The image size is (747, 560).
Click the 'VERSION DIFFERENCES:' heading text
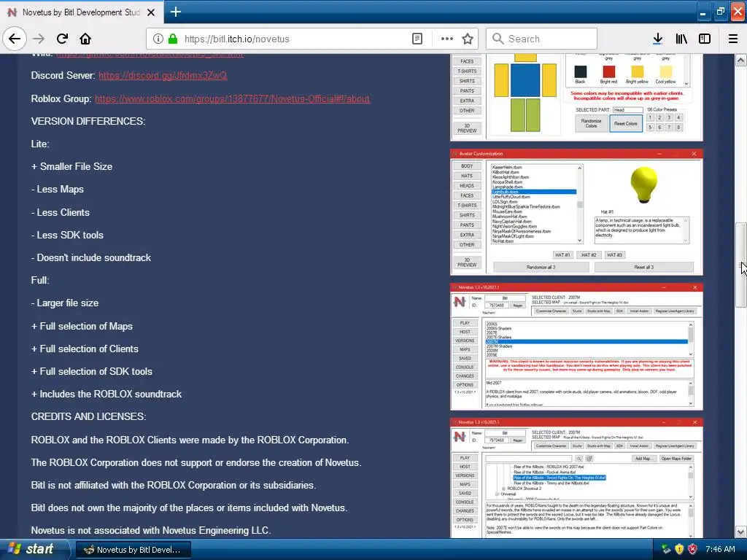[88, 122]
